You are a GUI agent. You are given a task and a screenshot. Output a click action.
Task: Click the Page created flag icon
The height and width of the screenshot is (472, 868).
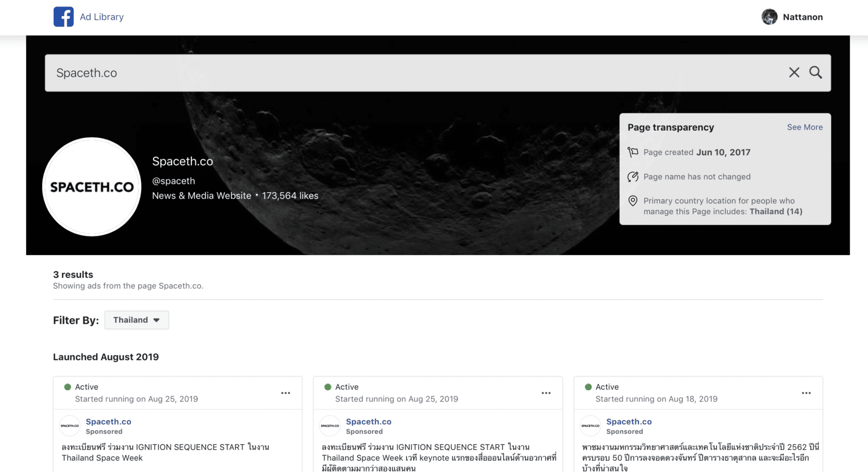coord(633,152)
